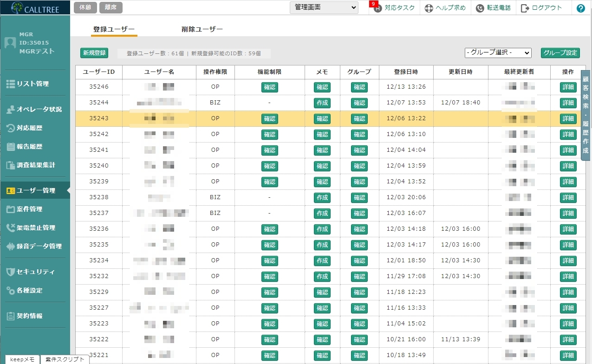Click the 対応タスク task icon
Viewport: 592px width, 364px height.
coord(377,8)
